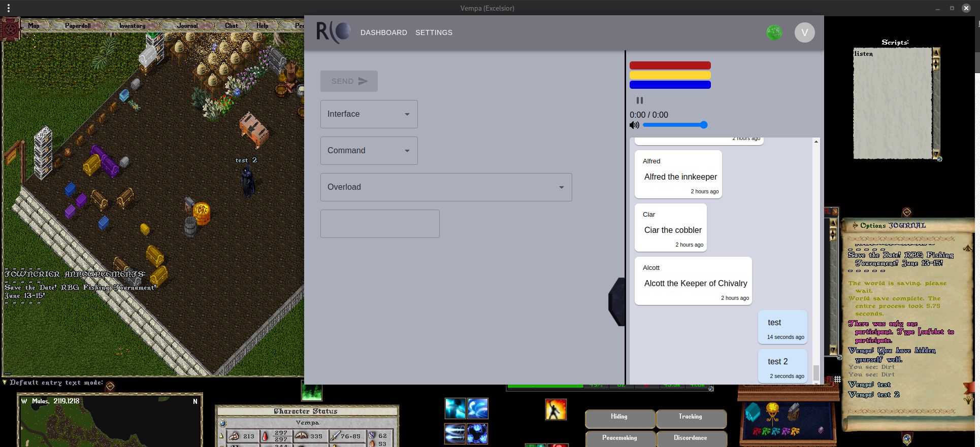
Task: Open journal Options
Action: [873, 226]
